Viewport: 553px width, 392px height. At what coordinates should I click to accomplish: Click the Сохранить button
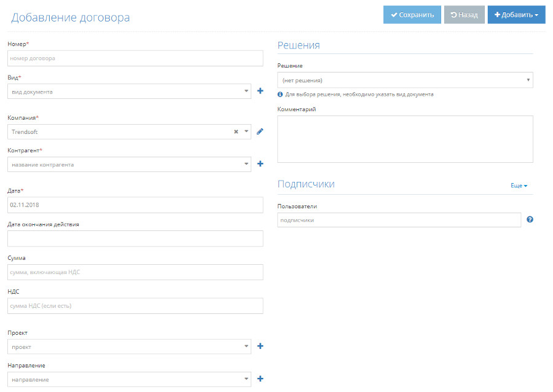pos(412,15)
